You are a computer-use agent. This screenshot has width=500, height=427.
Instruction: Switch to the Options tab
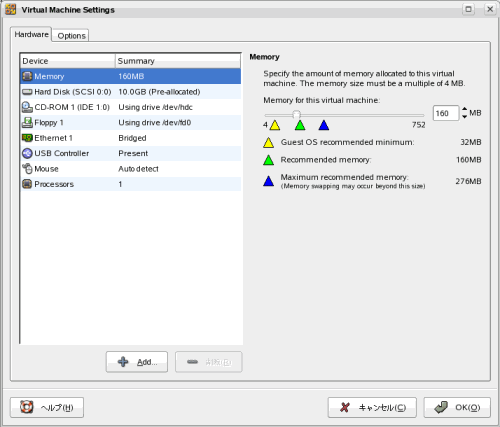(71, 36)
